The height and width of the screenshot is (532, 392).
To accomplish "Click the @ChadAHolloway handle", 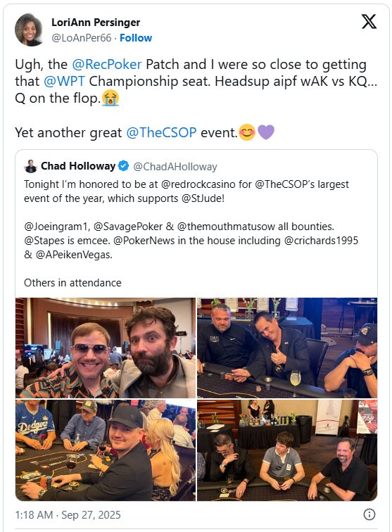I will [175, 167].
